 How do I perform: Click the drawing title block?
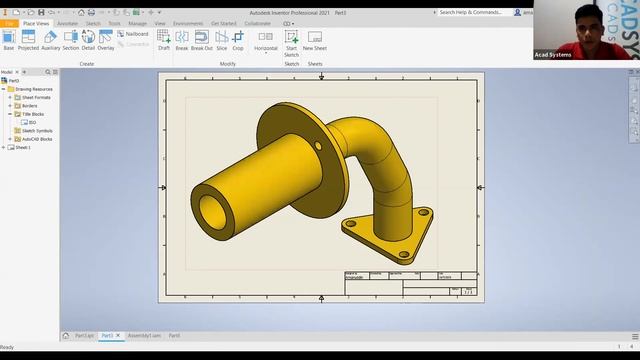411,283
